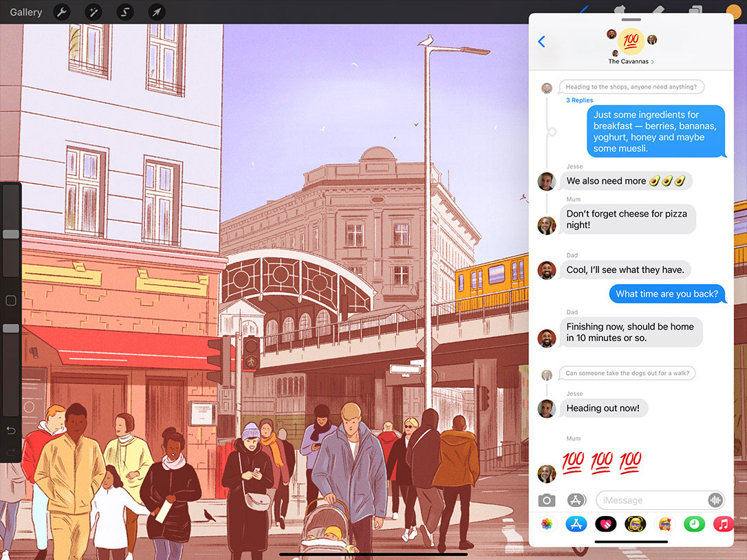
Task: Open the camera in Messages
Action: pyautogui.click(x=547, y=500)
